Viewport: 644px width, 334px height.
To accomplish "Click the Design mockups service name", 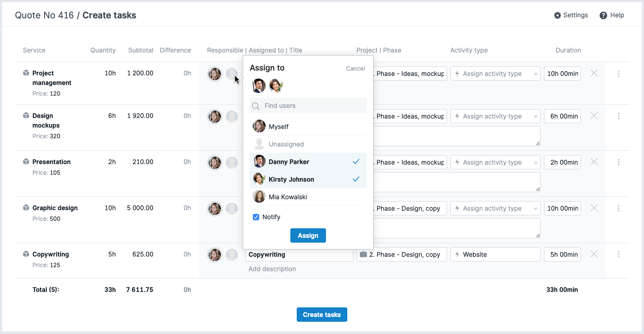I will tap(46, 120).
